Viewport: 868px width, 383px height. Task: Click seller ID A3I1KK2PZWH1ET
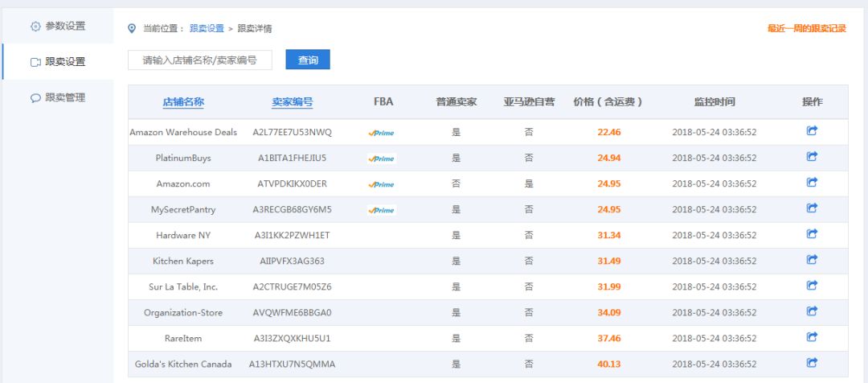point(293,236)
